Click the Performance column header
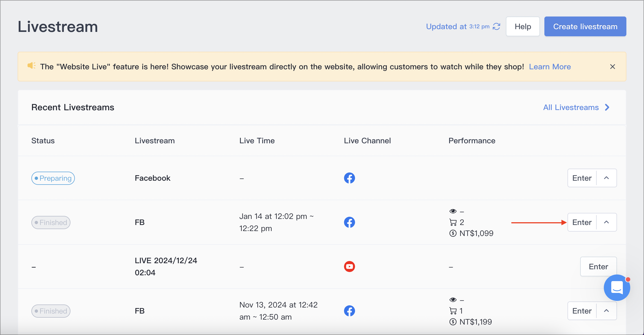 tap(472, 141)
